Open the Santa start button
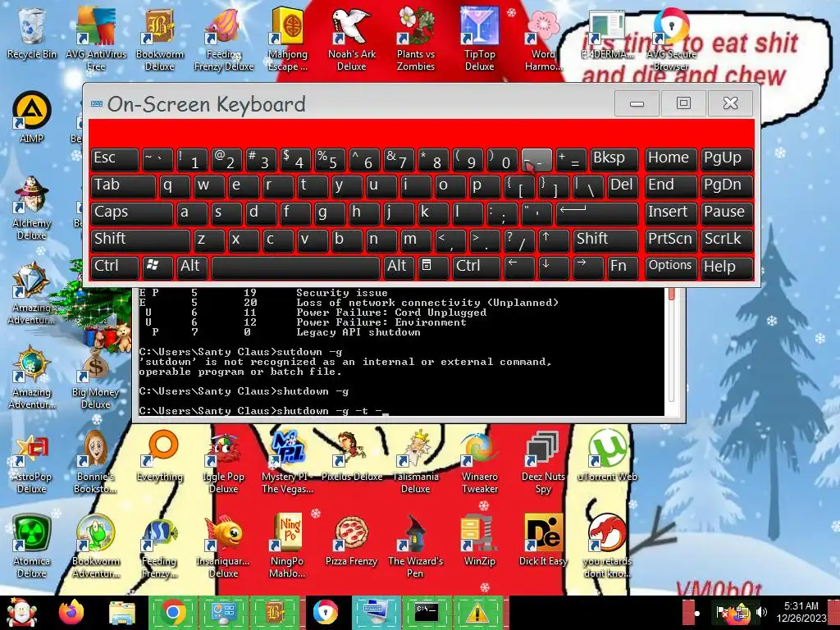 pos(21,613)
